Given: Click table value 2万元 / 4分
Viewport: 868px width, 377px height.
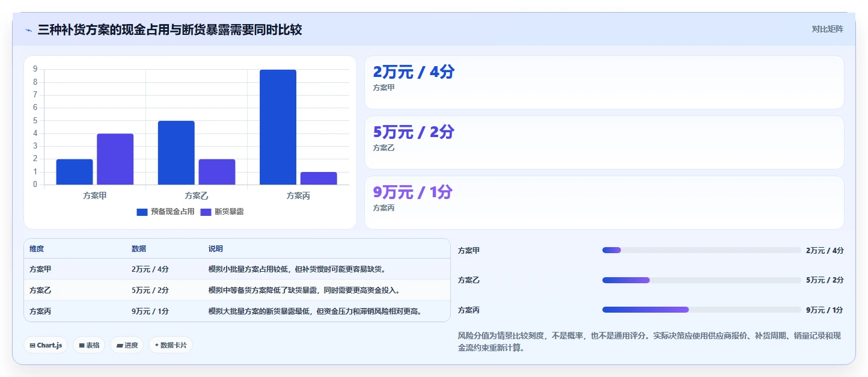Looking at the screenshot, I should point(150,269).
